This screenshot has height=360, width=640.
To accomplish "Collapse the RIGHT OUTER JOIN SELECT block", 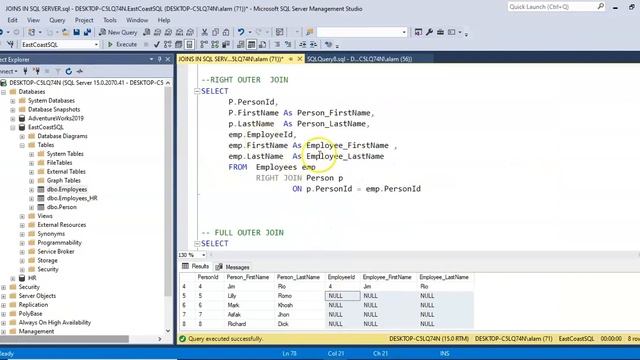I will 197,91.
